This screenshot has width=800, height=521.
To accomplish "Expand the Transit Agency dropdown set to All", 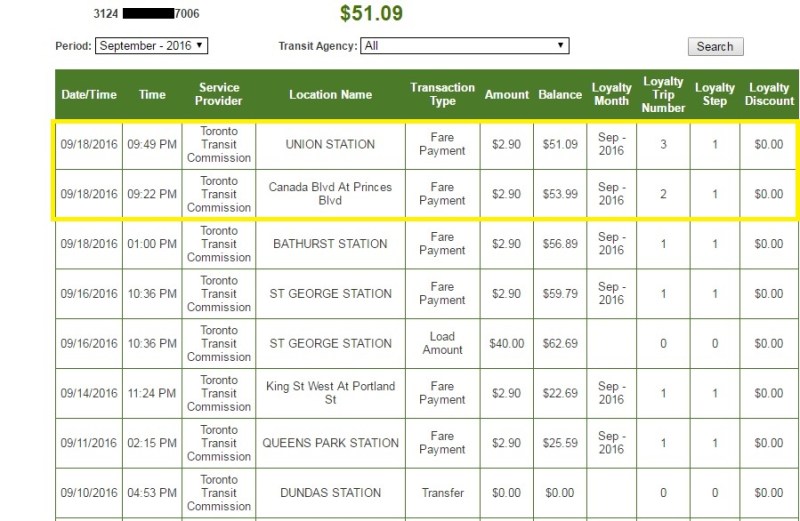I will (x=465, y=46).
